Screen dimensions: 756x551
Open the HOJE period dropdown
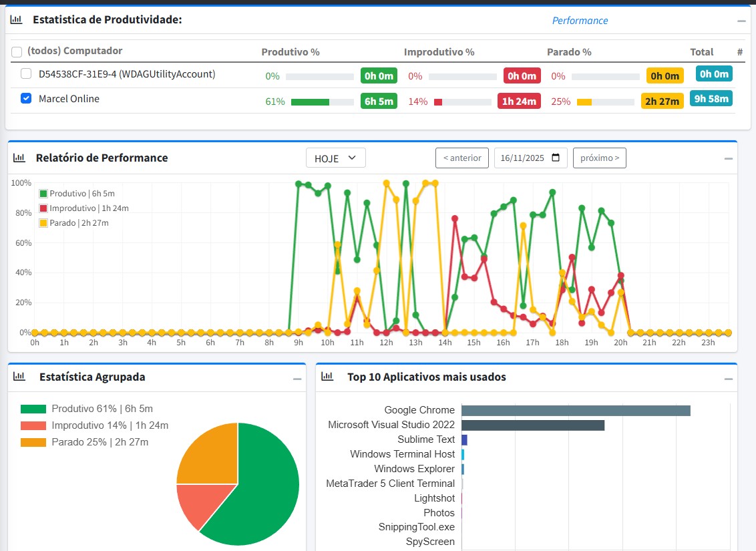[x=335, y=158]
